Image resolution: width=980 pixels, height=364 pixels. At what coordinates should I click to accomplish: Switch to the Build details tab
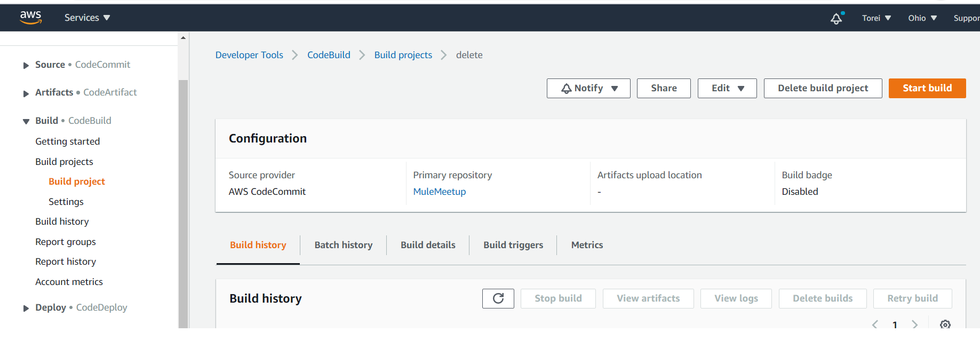tap(428, 245)
